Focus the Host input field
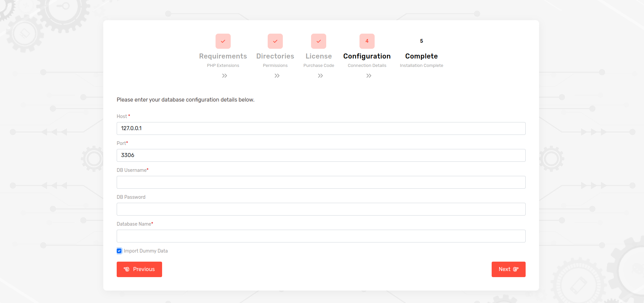Screen dimensions: 644x303 point(321,128)
